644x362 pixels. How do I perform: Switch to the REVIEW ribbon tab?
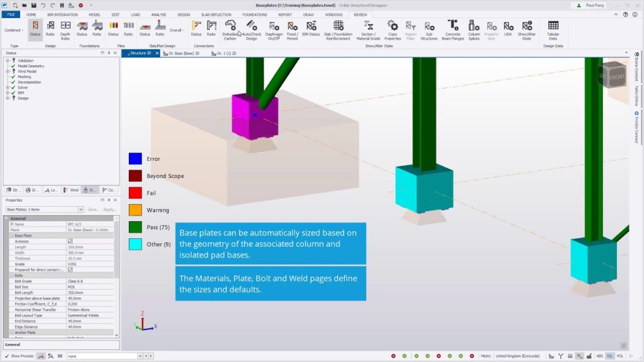point(360,14)
